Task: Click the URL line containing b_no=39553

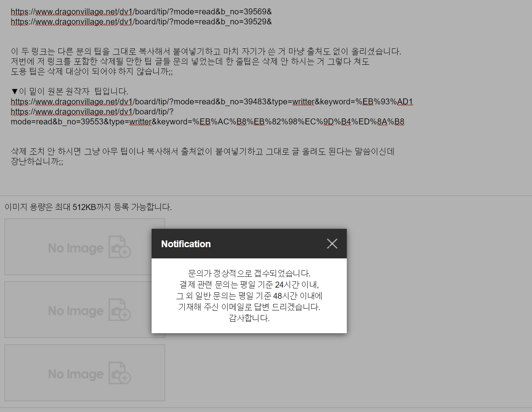Action: click(x=207, y=122)
